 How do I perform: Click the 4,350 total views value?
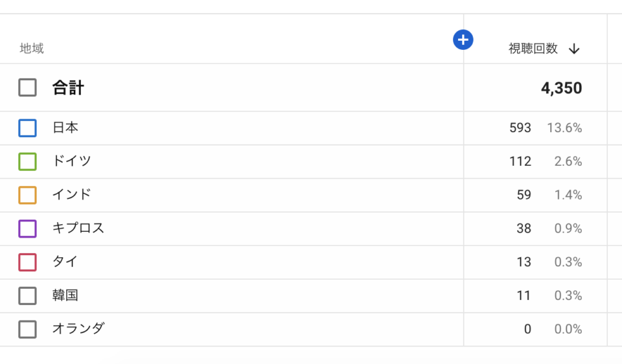(561, 88)
